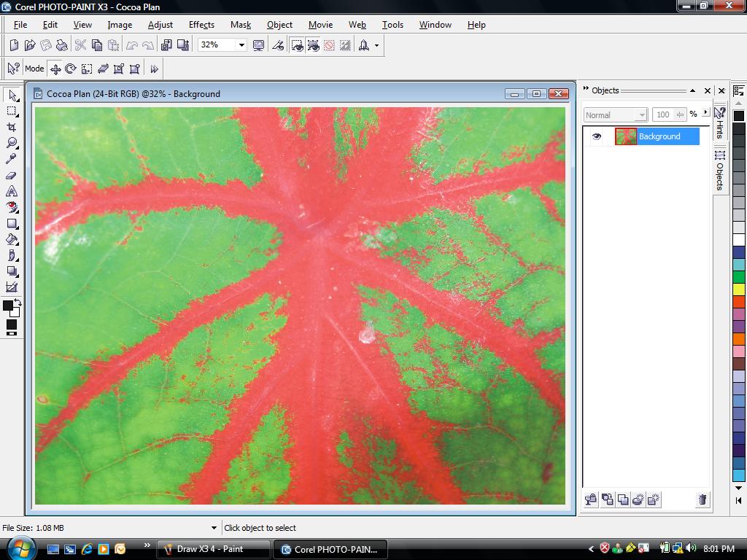The image size is (747, 560).
Task: Open the Mask menu
Action: 241,25
